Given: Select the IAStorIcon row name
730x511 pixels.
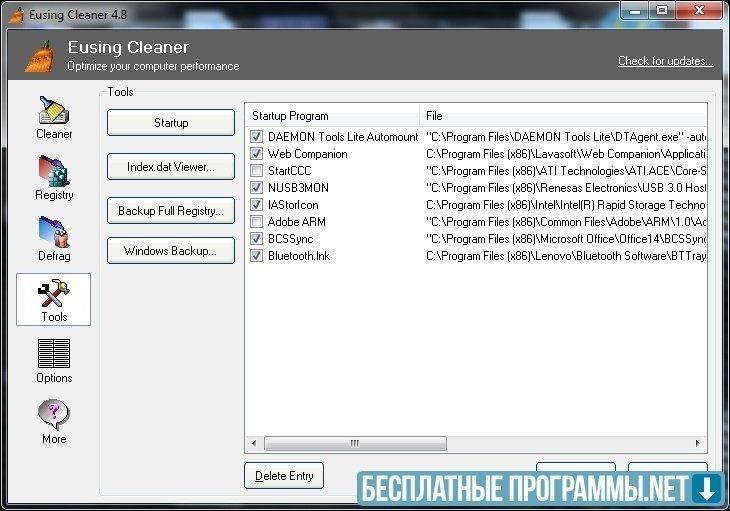Looking at the screenshot, I should tap(293, 205).
